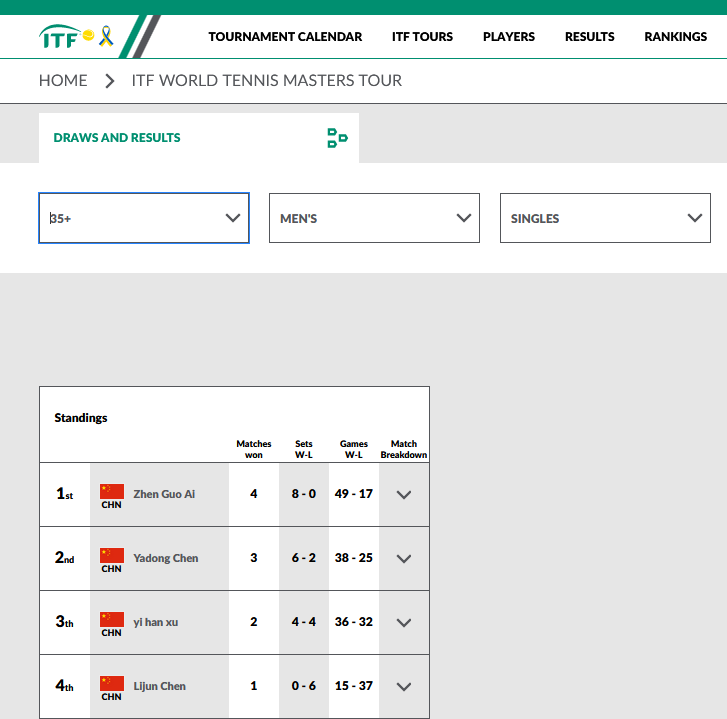This screenshot has width=727, height=719.
Task: Open the Men's gender dropdown
Action: pyautogui.click(x=374, y=218)
